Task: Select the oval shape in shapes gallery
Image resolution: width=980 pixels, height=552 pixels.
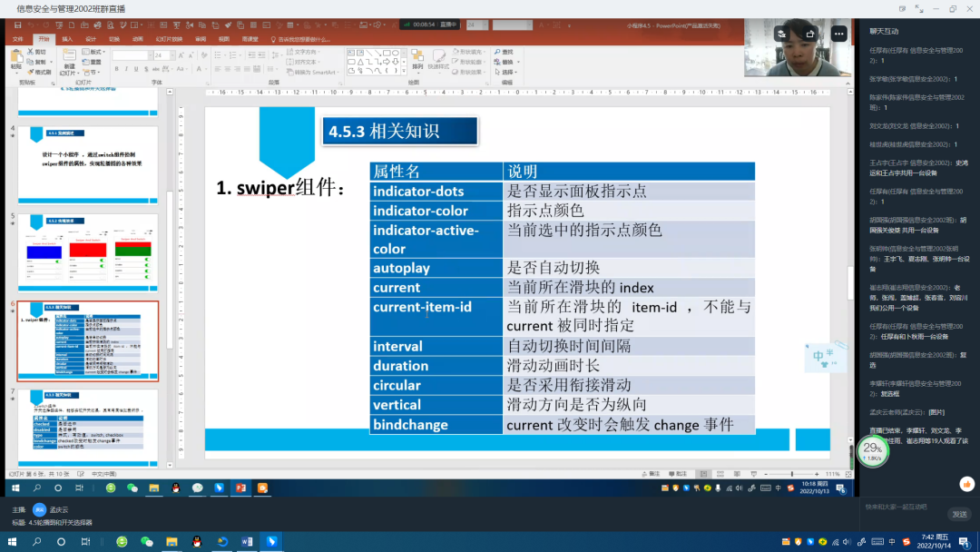Action: (x=396, y=53)
